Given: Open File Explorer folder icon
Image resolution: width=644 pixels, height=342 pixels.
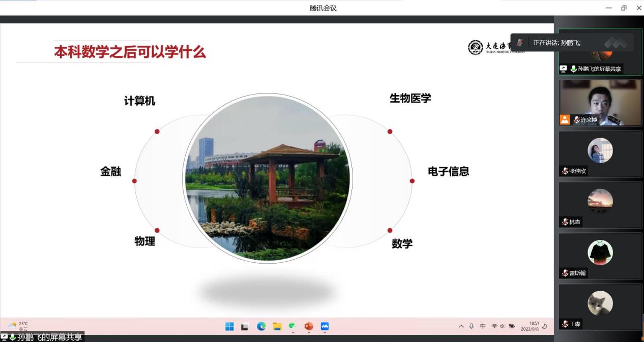Looking at the screenshot, I should click(x=277, y=326).
